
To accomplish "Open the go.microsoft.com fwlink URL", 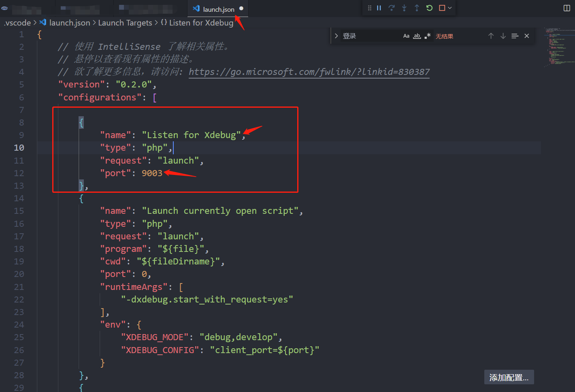I will tap(309, 72).
